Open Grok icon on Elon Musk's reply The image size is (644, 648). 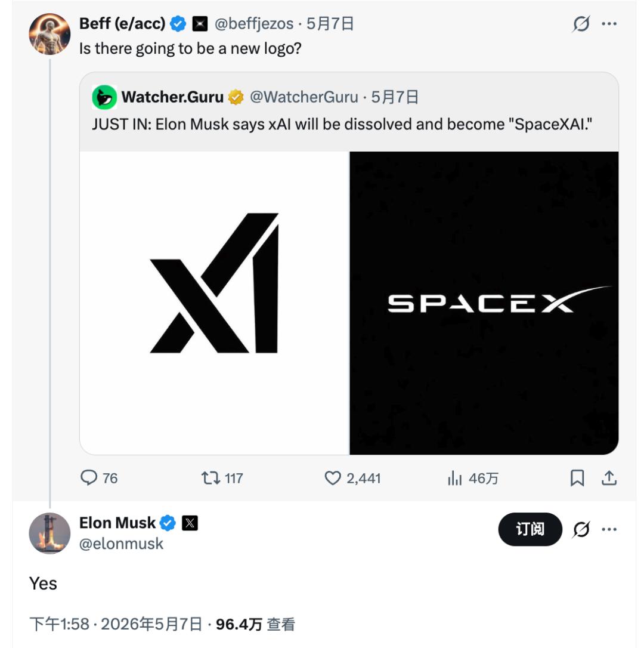click(x=581, y=529)
